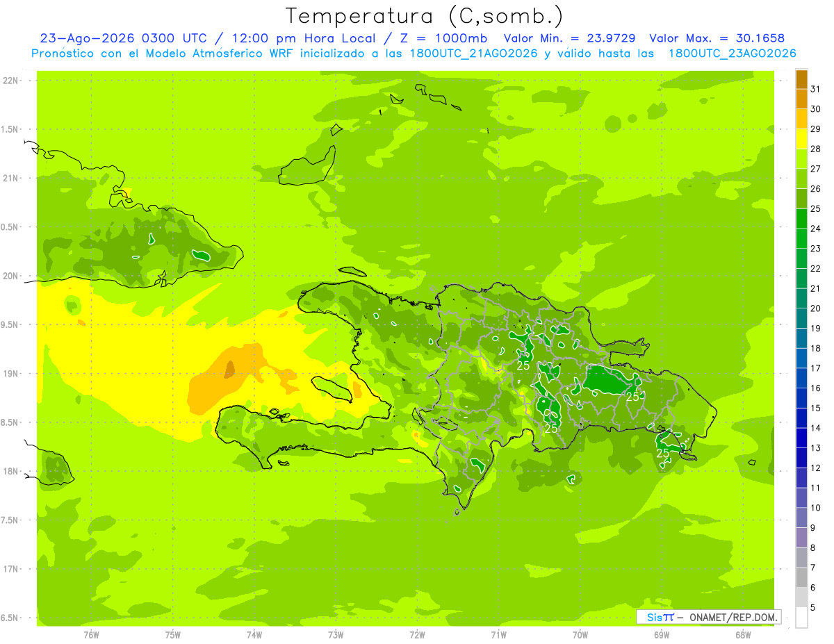The width and height of the screenshot is (834, 644).
Task: Click legend value 8
Action: [x=813, y=548]
